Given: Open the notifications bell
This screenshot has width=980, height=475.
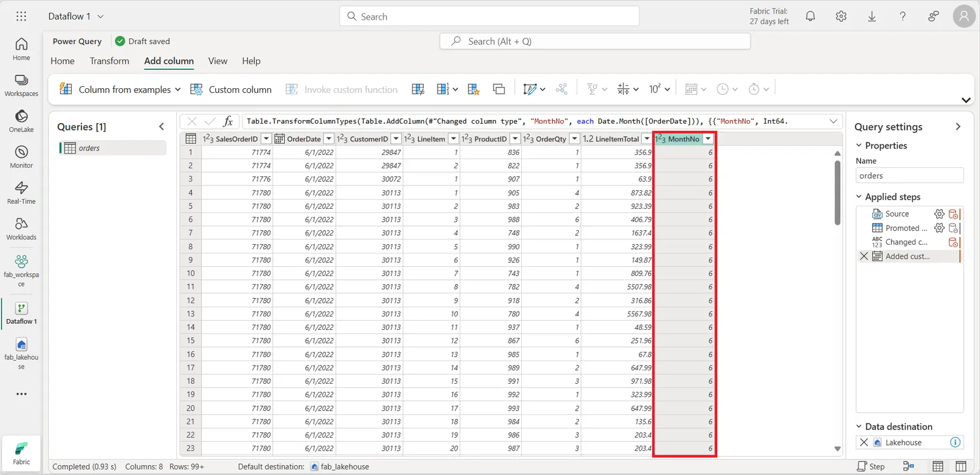Looking at the screenshot, I should (810, 17).
